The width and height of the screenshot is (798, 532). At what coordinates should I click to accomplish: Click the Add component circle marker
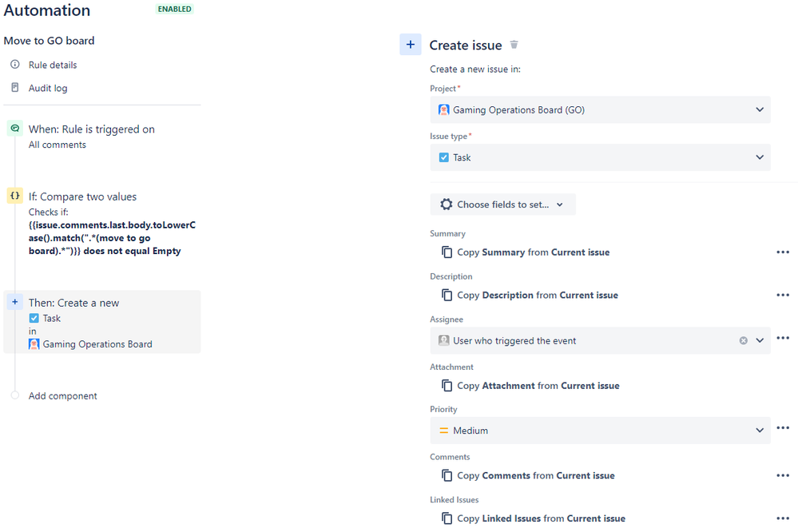[14, 395]
